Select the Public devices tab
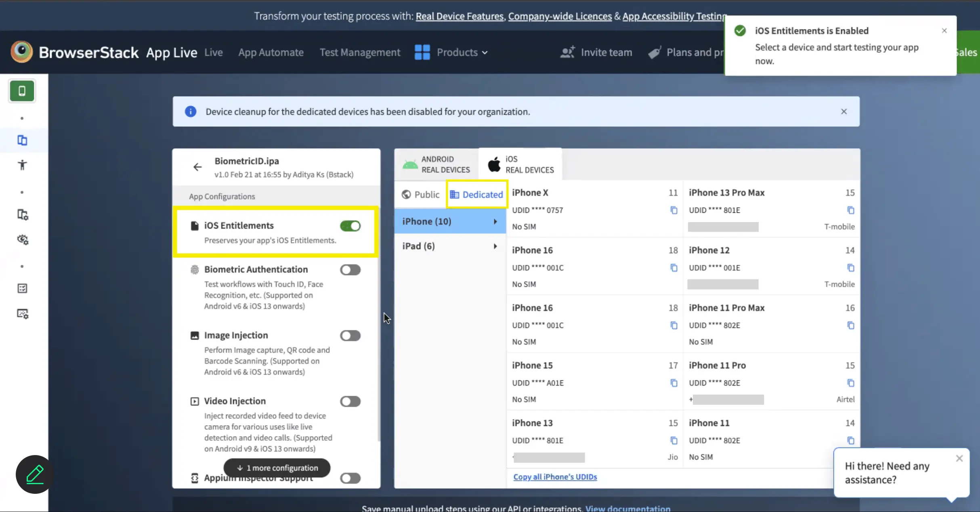Viewport: 980px width, 512px height. [420, 195]
